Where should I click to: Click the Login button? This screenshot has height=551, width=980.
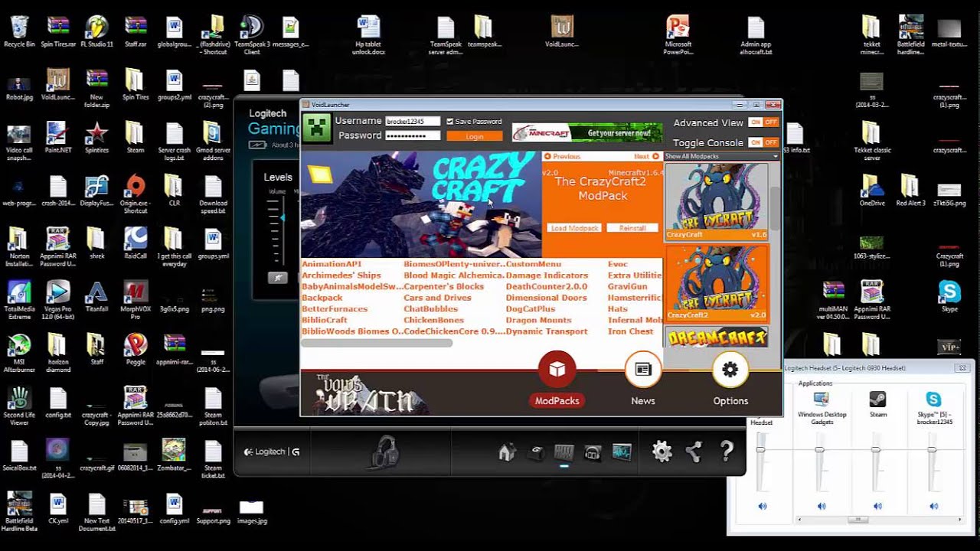point(475,136)
